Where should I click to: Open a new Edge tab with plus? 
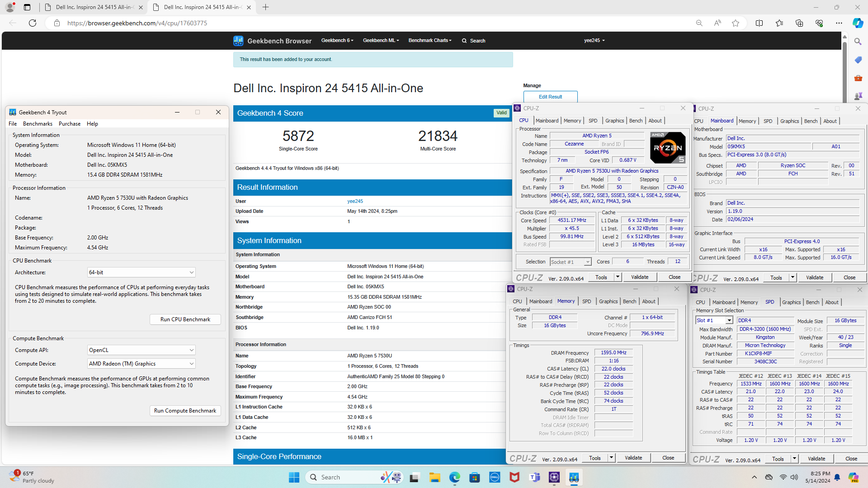(x=266, y=7)
